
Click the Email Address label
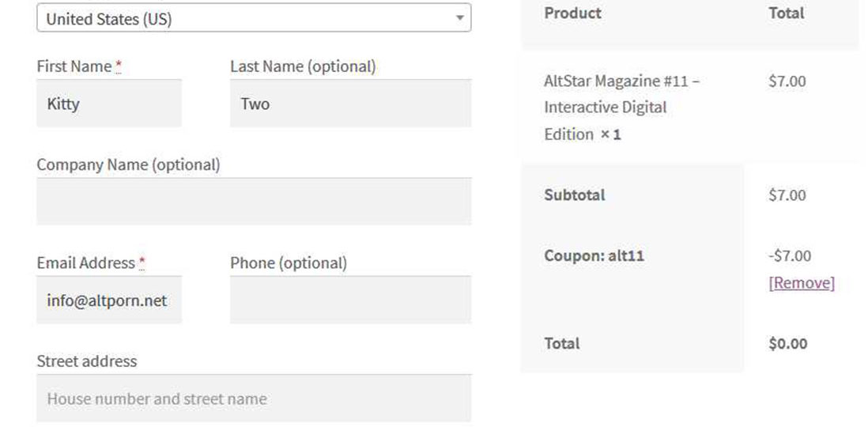pyautogui.click(x=85, y=263)
